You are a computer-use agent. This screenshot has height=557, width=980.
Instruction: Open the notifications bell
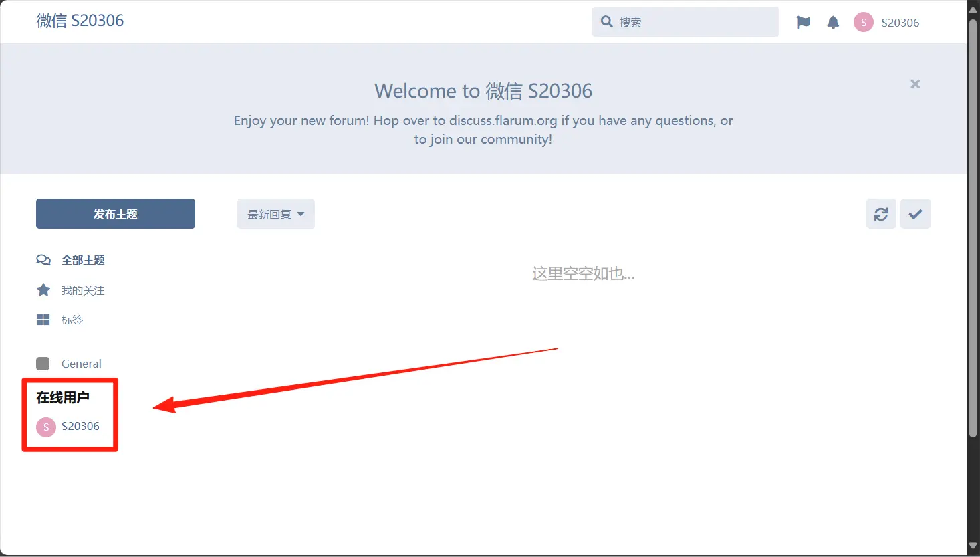833,23
